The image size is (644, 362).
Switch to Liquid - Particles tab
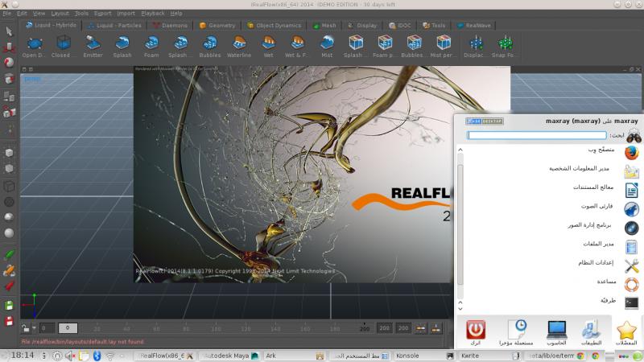(x=114, y=25)
